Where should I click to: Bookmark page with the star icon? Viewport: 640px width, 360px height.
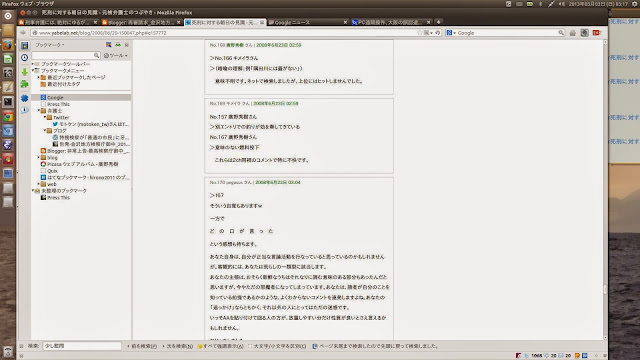tap(420, 33)
